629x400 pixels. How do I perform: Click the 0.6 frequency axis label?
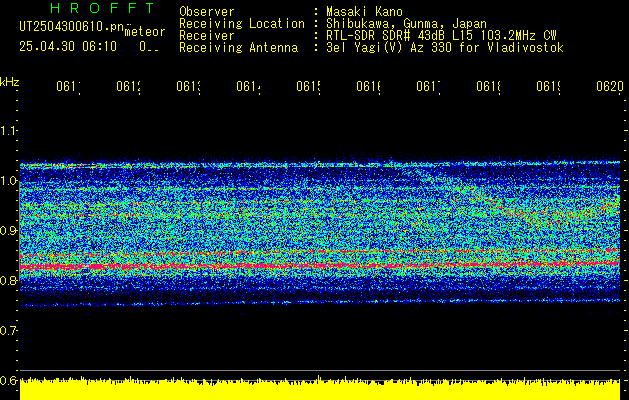(8, 380)
